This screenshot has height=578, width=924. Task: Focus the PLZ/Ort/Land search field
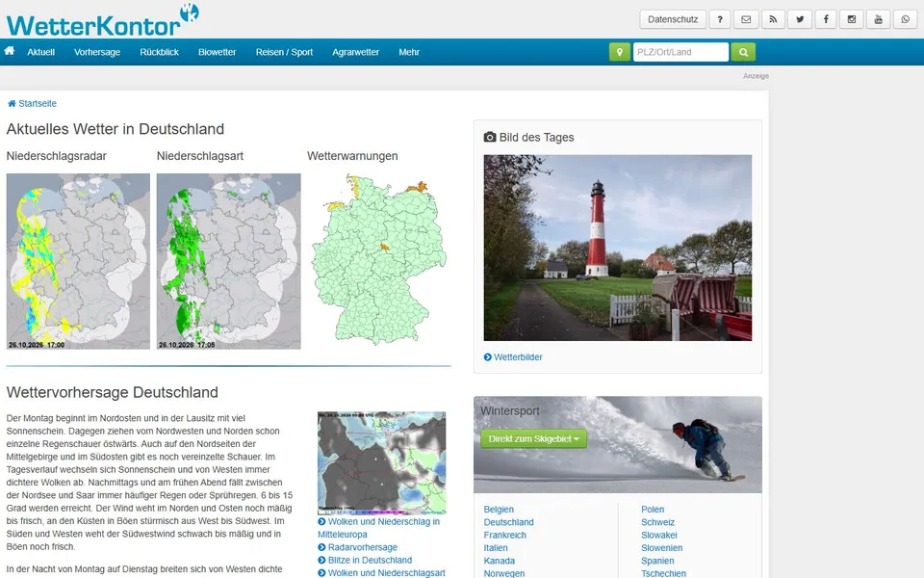coord(680,52)
